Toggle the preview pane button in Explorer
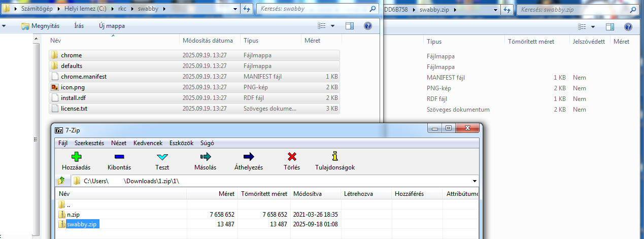644x239 pixels. (350, 26)
